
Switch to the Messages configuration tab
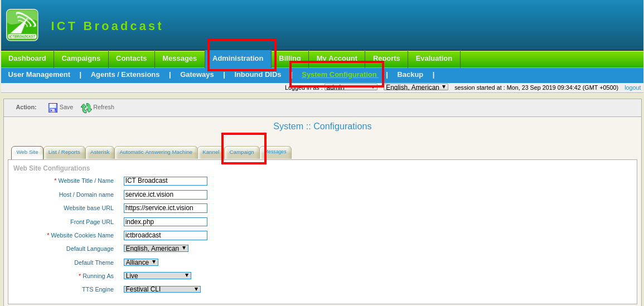tap(275, 152)
